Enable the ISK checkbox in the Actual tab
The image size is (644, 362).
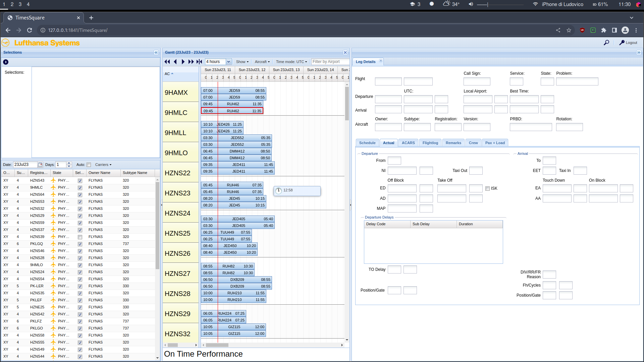487,188
